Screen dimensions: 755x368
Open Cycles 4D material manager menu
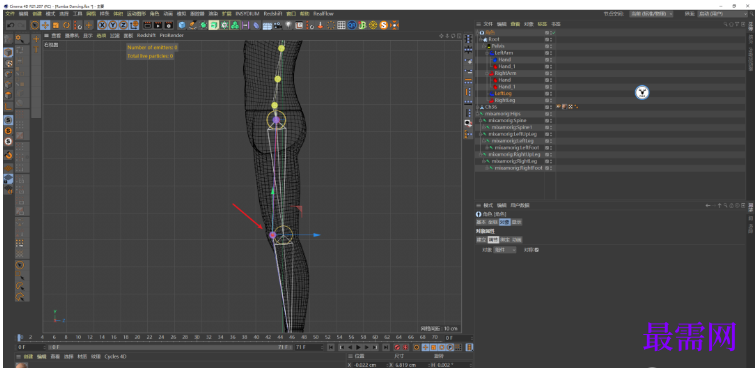tap(115, 356)
